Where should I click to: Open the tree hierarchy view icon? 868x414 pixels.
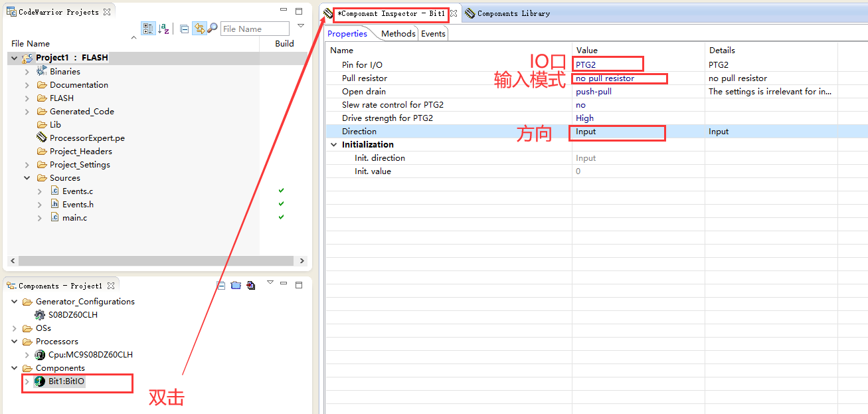coord(147,28)
